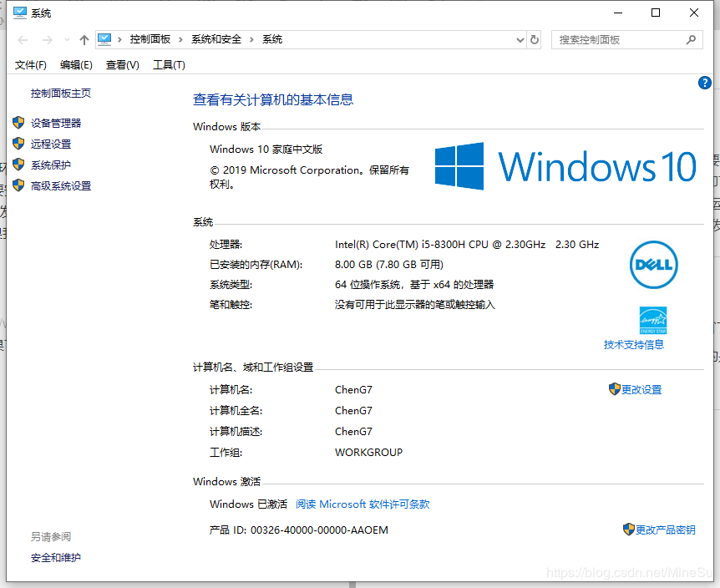Click the Forward navigation arrow
720x588 pixels.
pyautogui.click(x=48, y=40)
